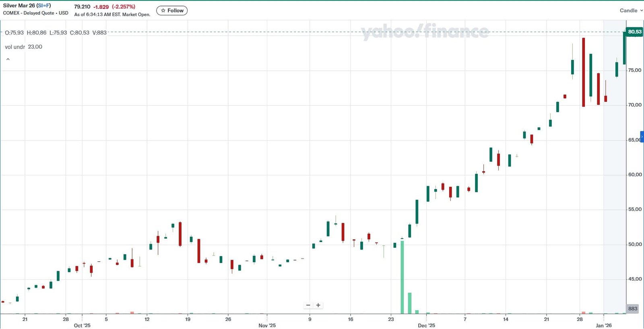Click the Follow button
This screenshot has width=644, height=329.
click(x=172, y=10)
